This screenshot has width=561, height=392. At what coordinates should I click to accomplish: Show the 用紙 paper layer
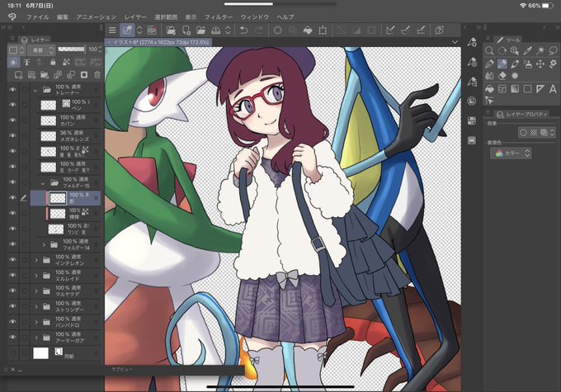pyautogui.click(x=12, y=353)
